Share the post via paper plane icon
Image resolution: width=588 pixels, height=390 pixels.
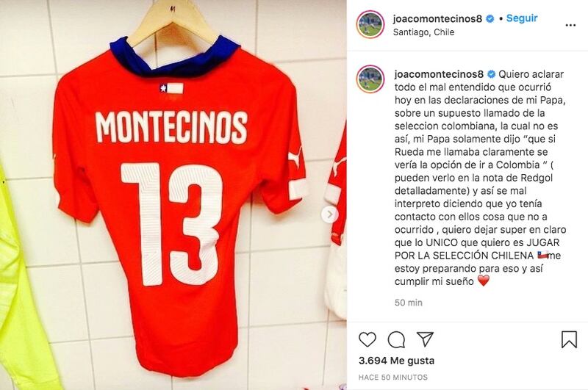point(425,339)
